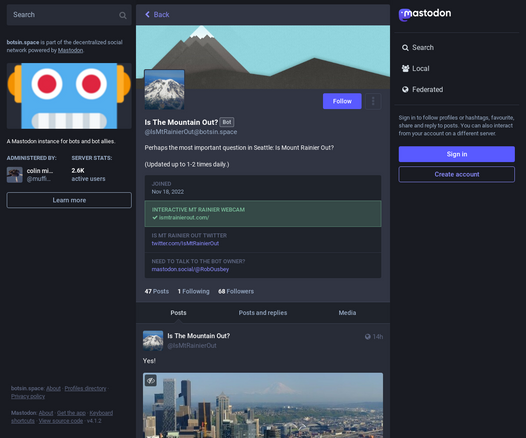The image size is (526, 438).
Task: Click the profile avatar of Mount Rainier
Action: [164, 90]
